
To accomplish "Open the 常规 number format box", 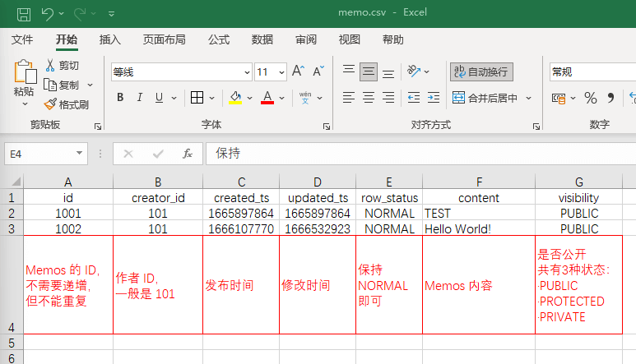I will point(592,72).
